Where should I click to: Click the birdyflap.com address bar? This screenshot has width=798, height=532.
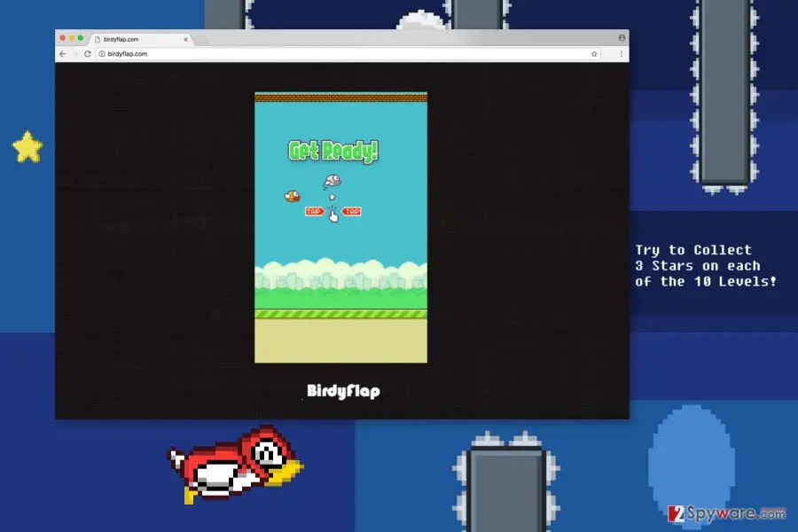click(x=348, y=54)
